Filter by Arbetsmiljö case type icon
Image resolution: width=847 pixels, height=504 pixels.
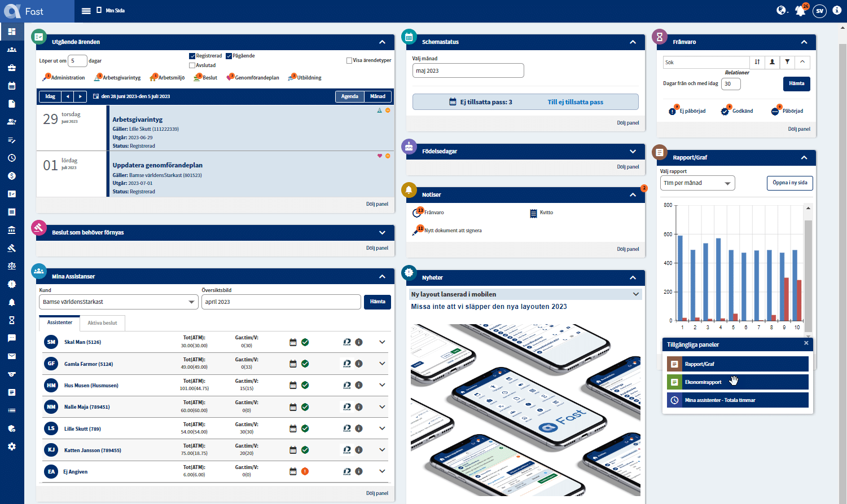click(153, 78)
